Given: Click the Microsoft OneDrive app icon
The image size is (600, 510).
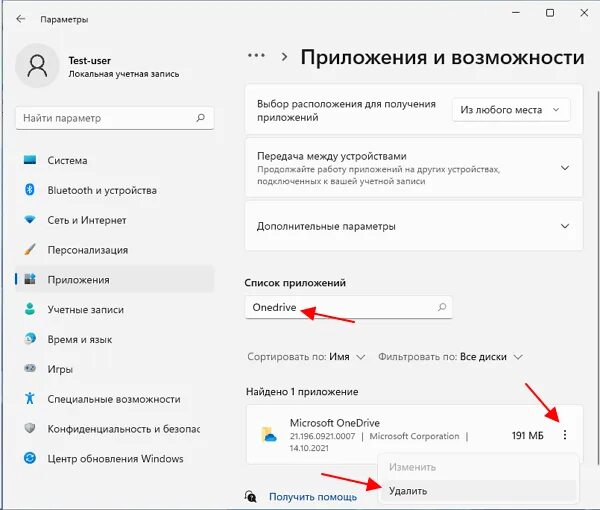Looking at the screenshot, I should 269,435.
